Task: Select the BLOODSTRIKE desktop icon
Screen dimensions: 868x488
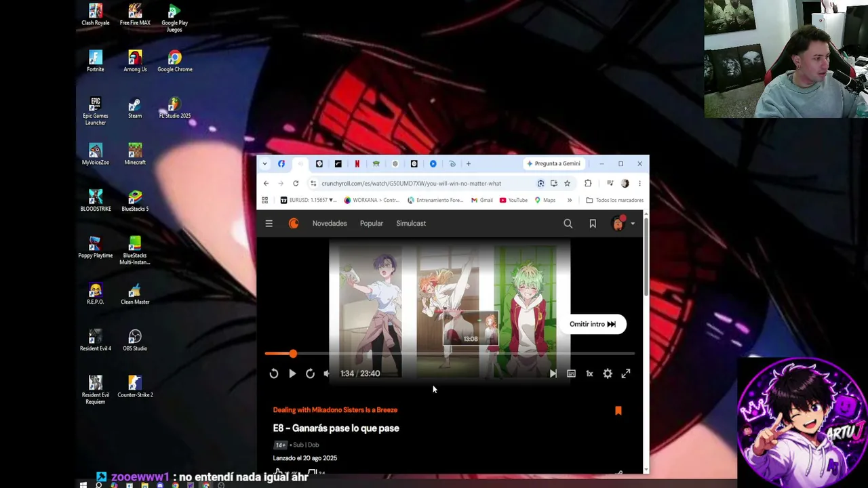Action: tap(96, 201)
